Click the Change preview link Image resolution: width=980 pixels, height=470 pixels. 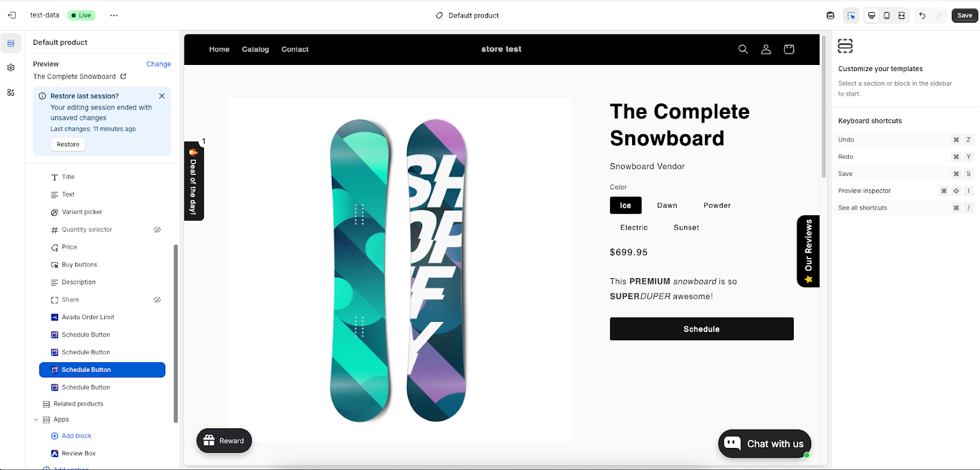[x=159, y=64]
